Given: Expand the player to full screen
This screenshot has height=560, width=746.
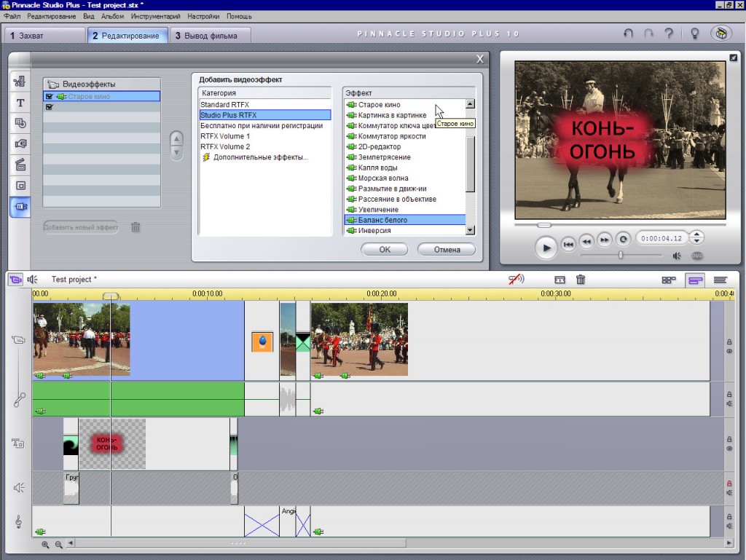Looking at the screenshot, I should click(x=733, y=58).
